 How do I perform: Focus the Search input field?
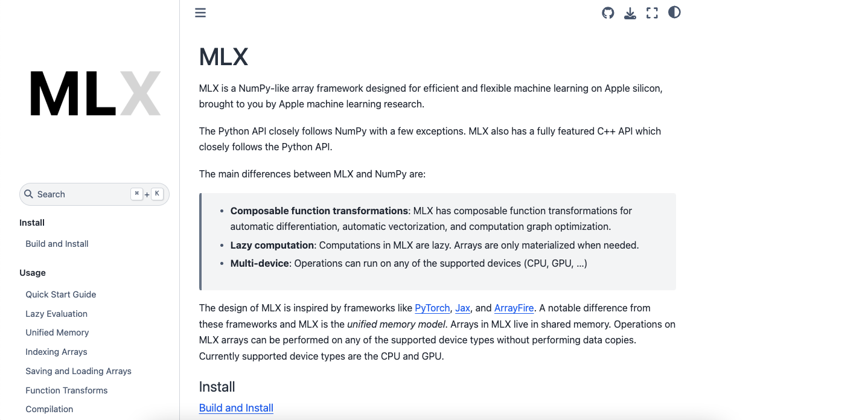tap(94, 194)
